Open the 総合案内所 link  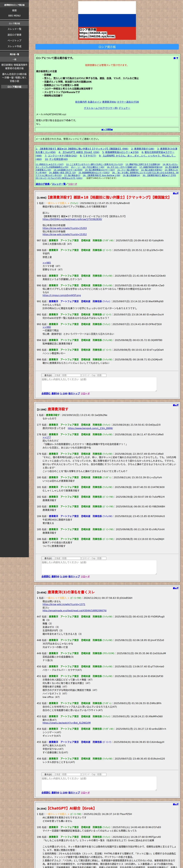click(81, 102)
